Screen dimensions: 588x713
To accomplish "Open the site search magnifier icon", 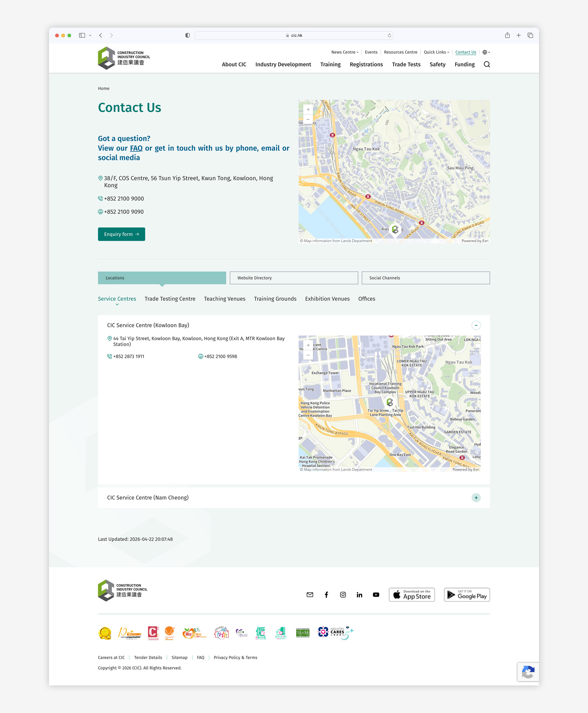I will (487, 64).
